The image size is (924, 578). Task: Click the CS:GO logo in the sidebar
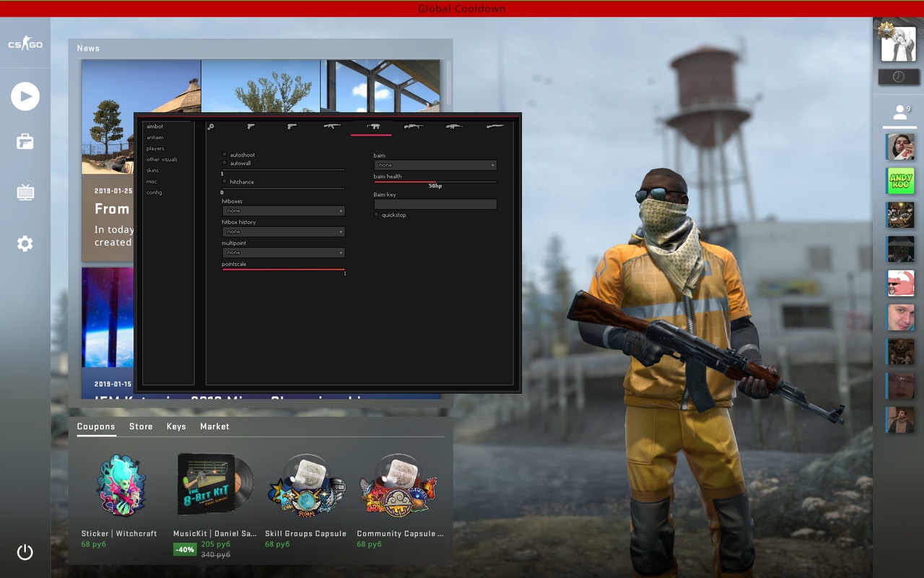[25, 45]
